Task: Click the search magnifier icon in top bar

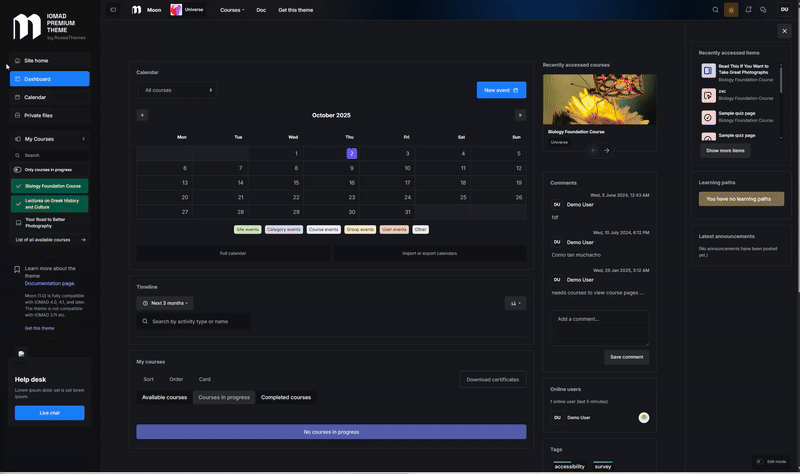Action: tap(715, 9)
